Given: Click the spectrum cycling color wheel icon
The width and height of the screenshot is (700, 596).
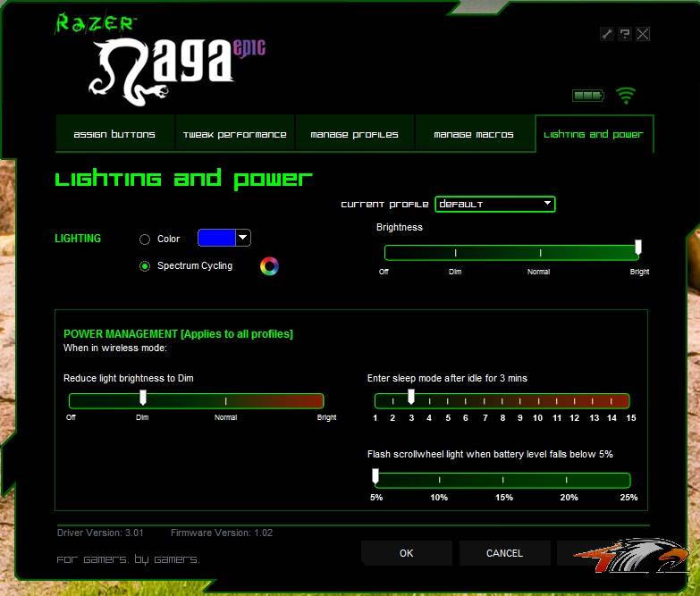Looking at the screenshot, I should [x=269, y=266].
